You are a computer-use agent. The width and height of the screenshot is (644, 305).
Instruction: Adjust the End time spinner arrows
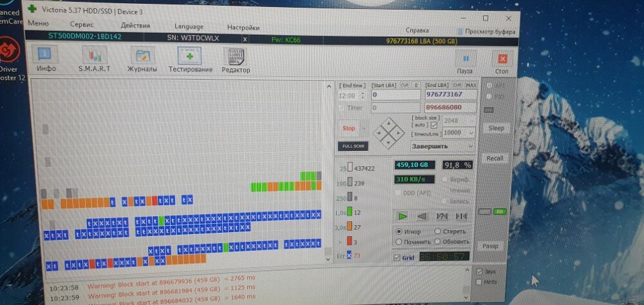(x=362, y=95)
